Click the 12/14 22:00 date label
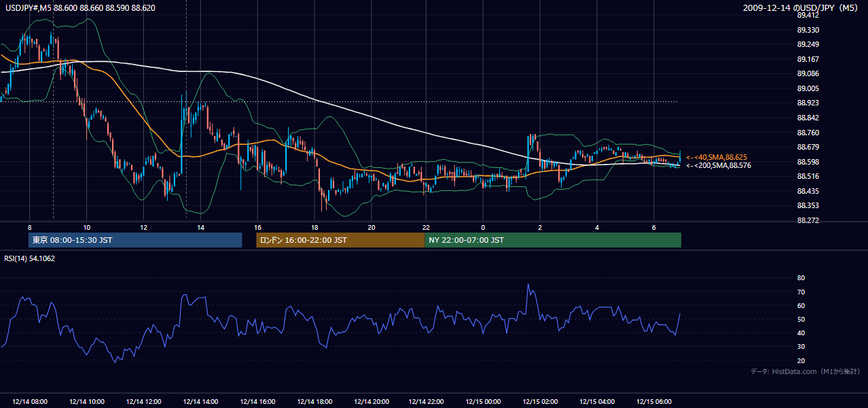Image resolution: width=868 pixels, height=408 pixels. point(427,402)
